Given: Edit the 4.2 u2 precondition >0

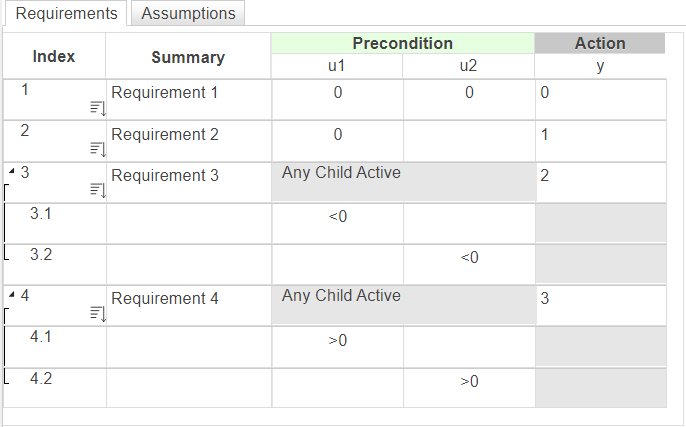Looking at the screenshot, I should click(468, 387).
